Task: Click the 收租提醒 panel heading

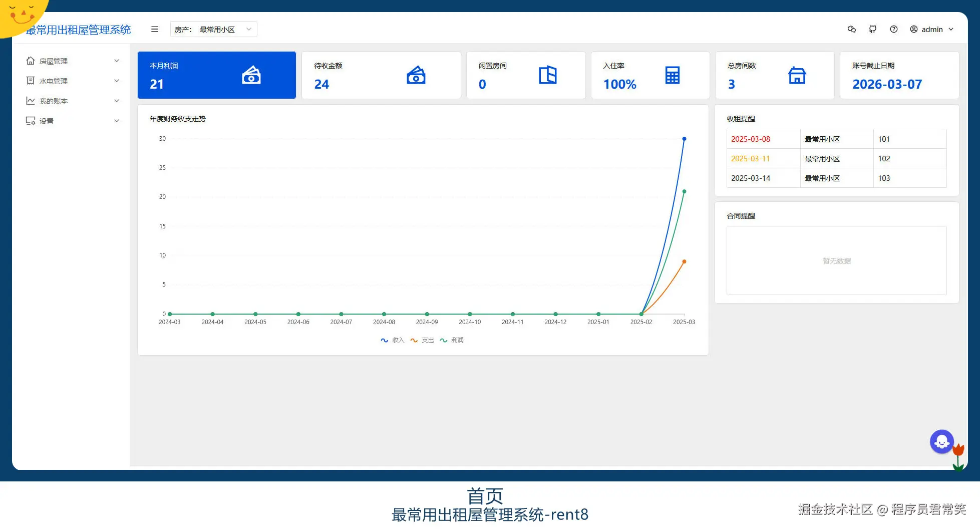Action: 741,119
